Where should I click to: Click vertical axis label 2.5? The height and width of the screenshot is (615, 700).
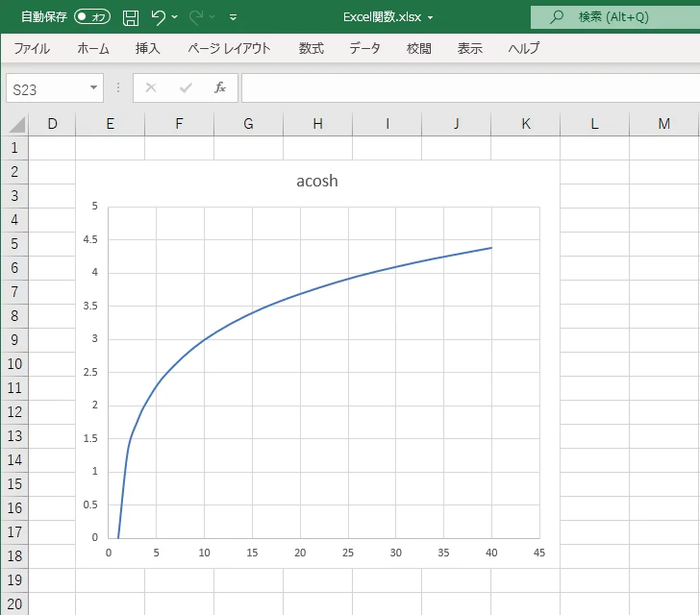(x=90, y=372)
